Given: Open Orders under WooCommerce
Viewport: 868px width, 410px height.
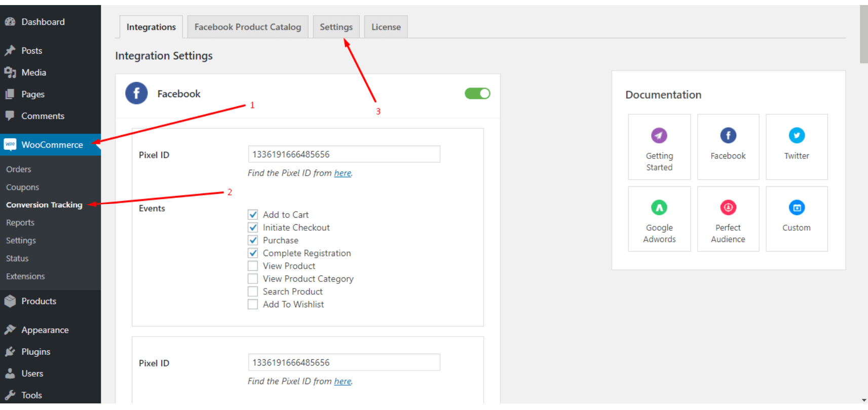Looking at the screenshot, I should tap(19, 169).
